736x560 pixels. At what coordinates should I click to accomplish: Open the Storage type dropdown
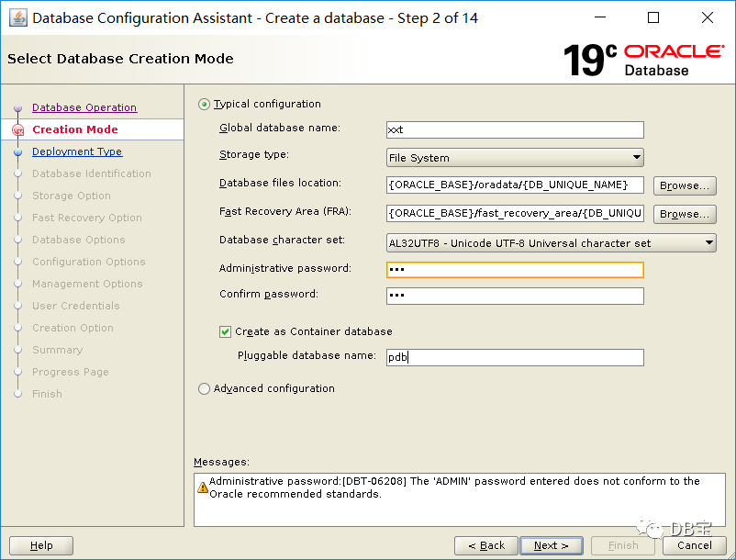[515, 158]
